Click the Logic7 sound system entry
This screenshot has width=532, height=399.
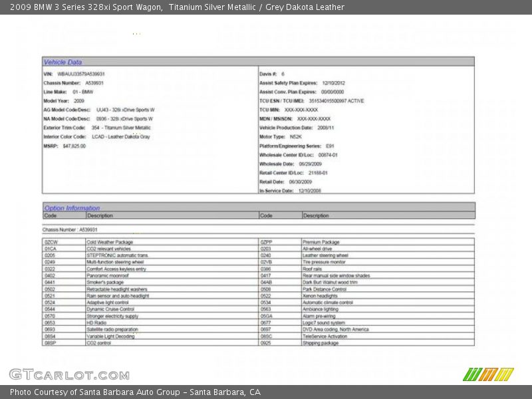323,323
